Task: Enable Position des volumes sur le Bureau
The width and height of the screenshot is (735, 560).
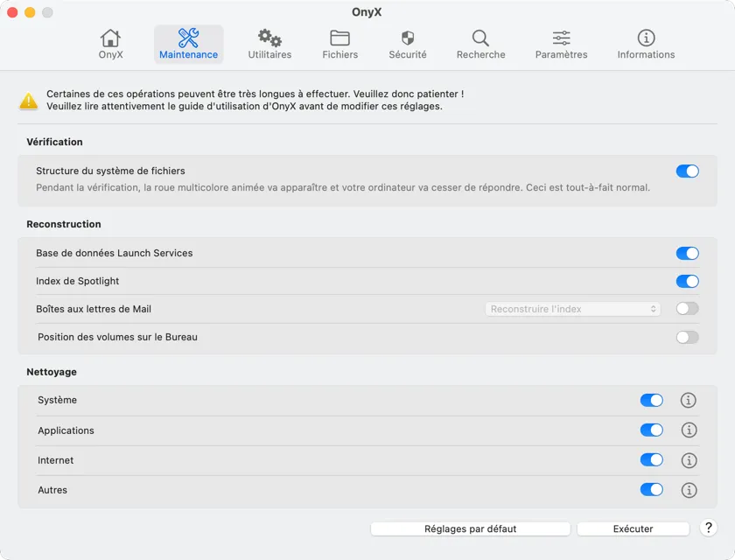Action: (687, 337)
